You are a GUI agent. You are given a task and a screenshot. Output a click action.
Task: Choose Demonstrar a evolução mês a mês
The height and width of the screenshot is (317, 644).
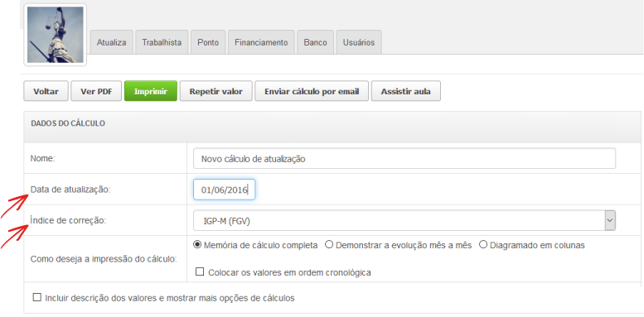tap(329, 245)
